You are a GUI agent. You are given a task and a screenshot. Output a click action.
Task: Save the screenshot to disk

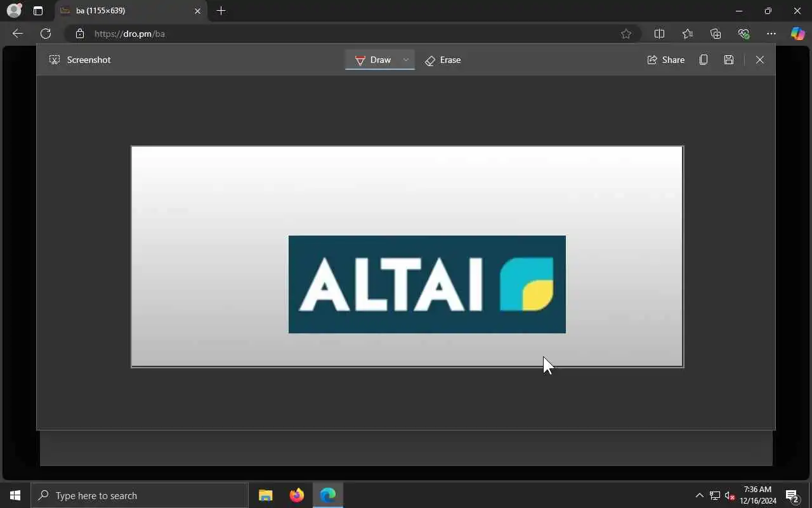click(x=729, y=60)
